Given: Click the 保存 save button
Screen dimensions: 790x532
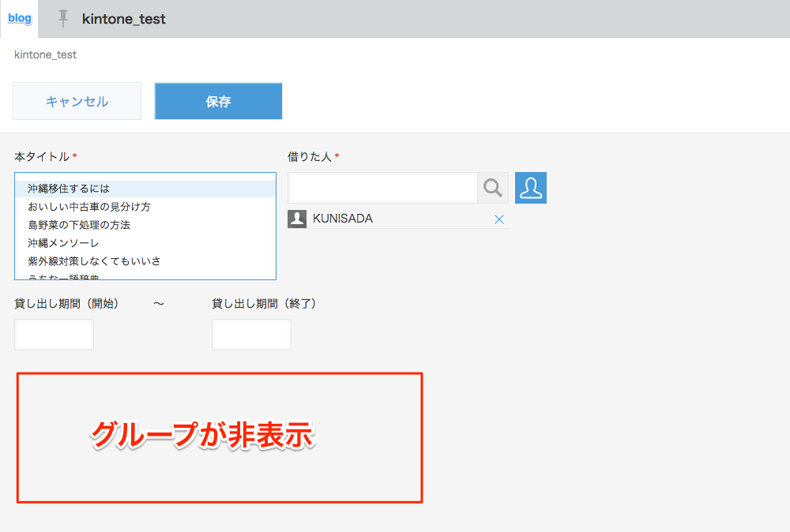Looking at the screenshot, I should click(218, 101).
